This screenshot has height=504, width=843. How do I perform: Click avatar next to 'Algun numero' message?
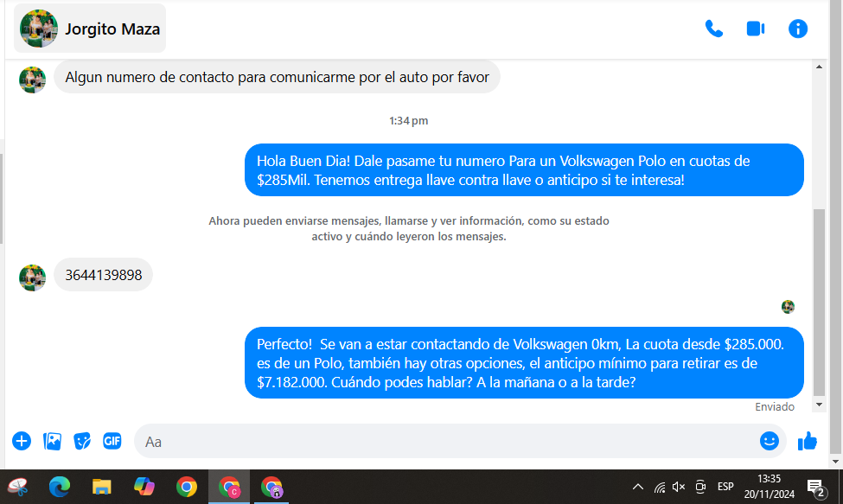point(32,80)
